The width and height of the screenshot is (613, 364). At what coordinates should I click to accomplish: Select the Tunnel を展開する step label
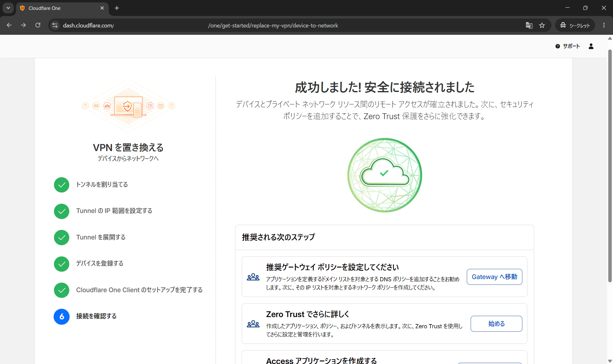pyautogui.click(x=101, y=237)
